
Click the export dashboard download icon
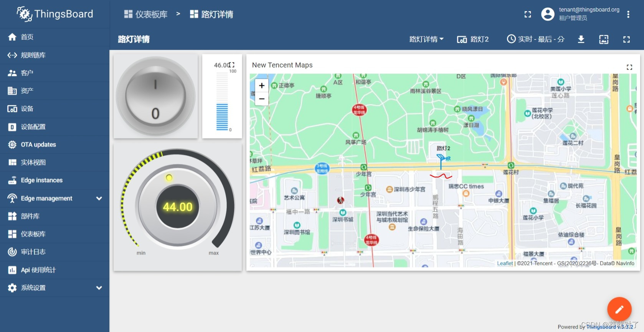coord(581,39)
